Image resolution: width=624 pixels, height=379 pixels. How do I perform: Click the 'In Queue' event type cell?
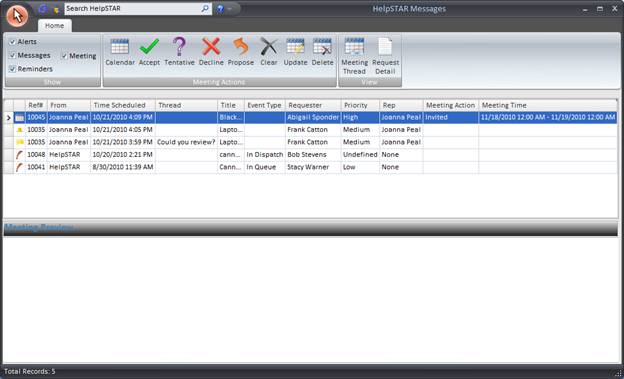[x=265, y=167]
